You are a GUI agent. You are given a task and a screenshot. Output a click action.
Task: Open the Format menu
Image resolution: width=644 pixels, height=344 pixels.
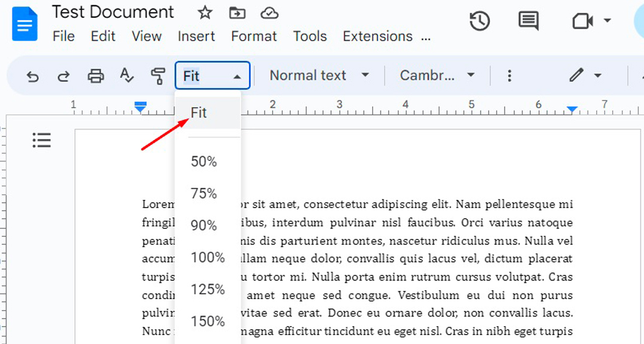click(x=254, y=36)
